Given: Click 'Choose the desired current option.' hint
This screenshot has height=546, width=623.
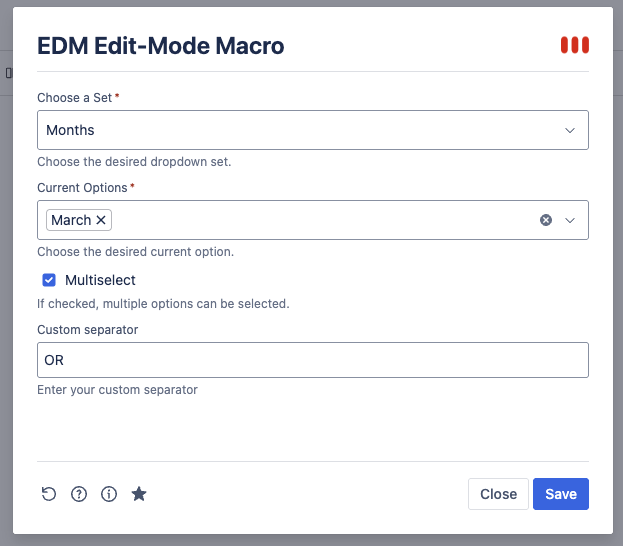Looking at the screenshot, I should pos(135,252).
